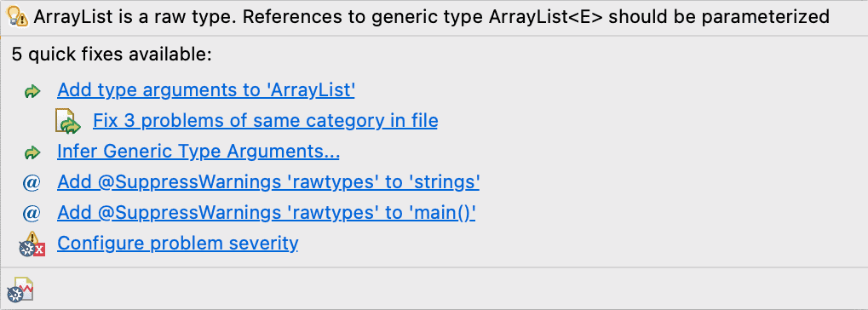868x310 pixels.
Task: Add @SuppressWarnings 'rawtypes' to 'strings'
Action: tap(268, 181)
